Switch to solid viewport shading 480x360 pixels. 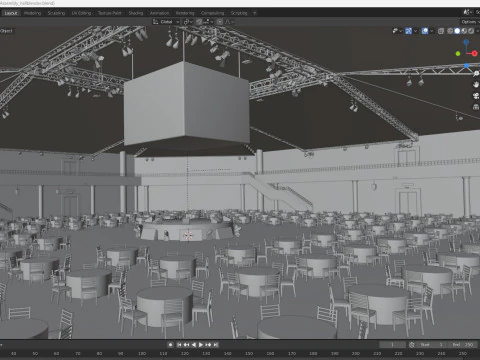pos(457,31)
